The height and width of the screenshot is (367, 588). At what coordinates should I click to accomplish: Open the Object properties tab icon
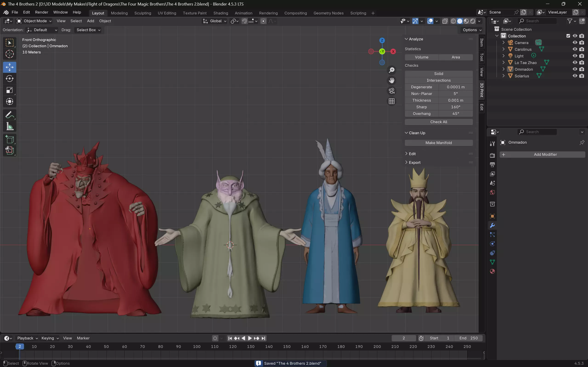coord(492,216)
